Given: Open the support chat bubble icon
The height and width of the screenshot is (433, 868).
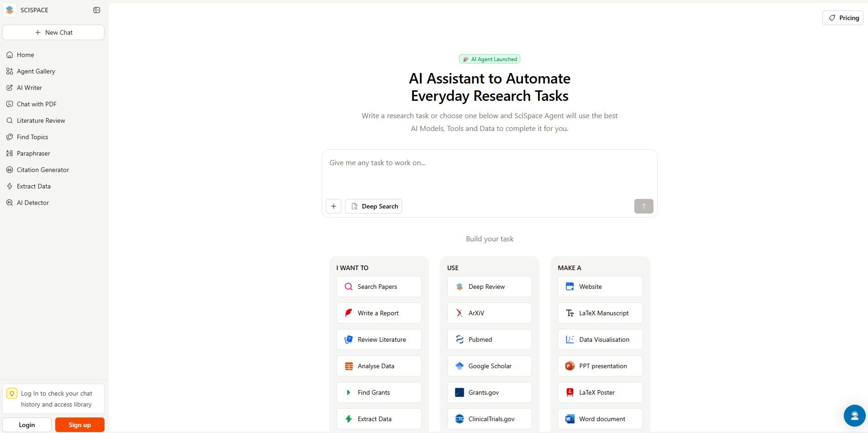Looking at the screenshot, I should [854, 416].
